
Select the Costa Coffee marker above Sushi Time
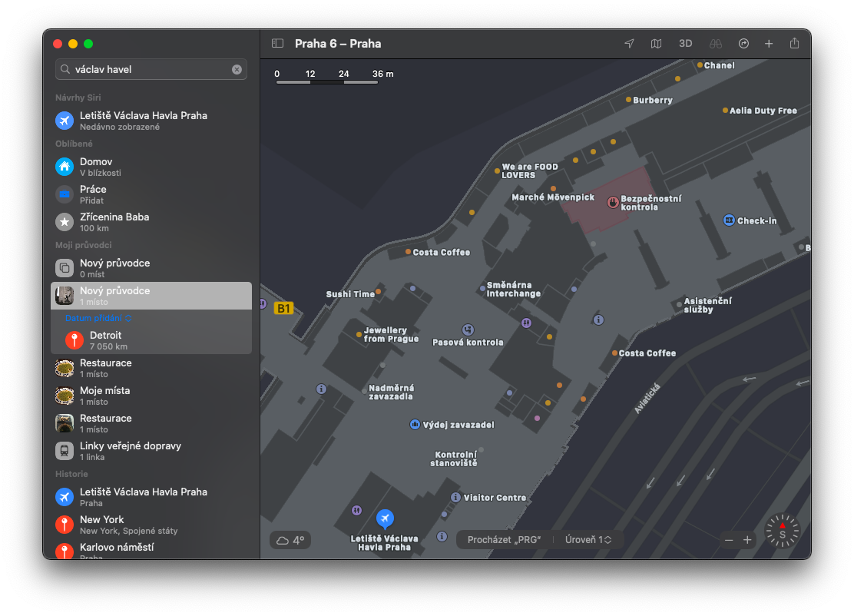coord(408,252)
